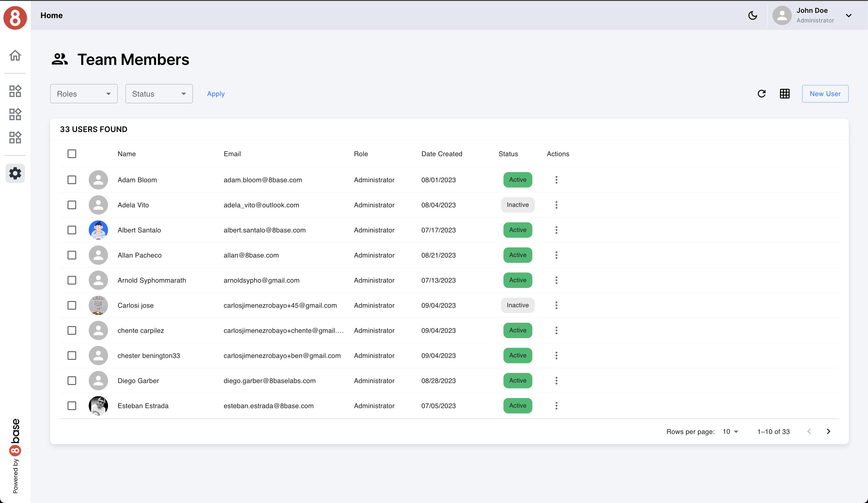Expand John Doe account menu chevron

tap(848, 15)
